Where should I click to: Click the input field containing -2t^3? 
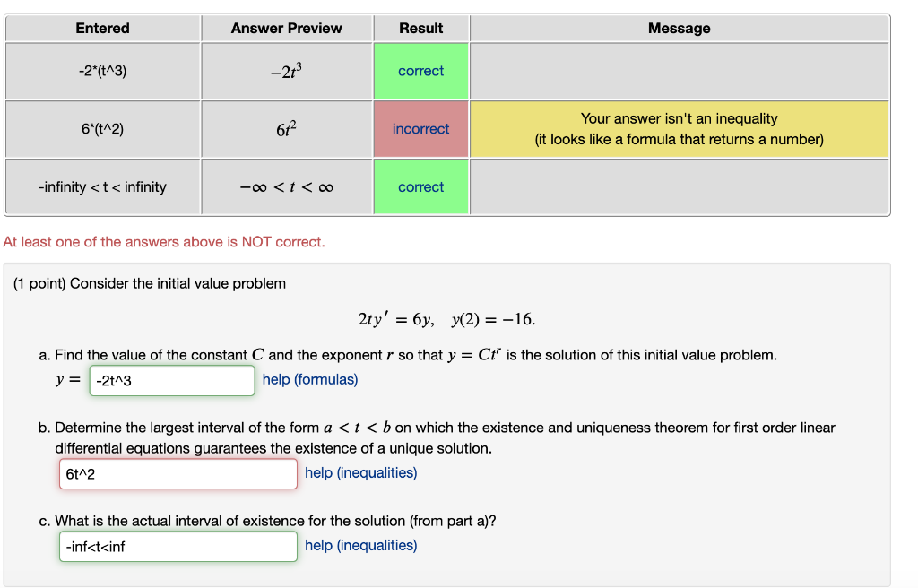(x=170, y=380)
